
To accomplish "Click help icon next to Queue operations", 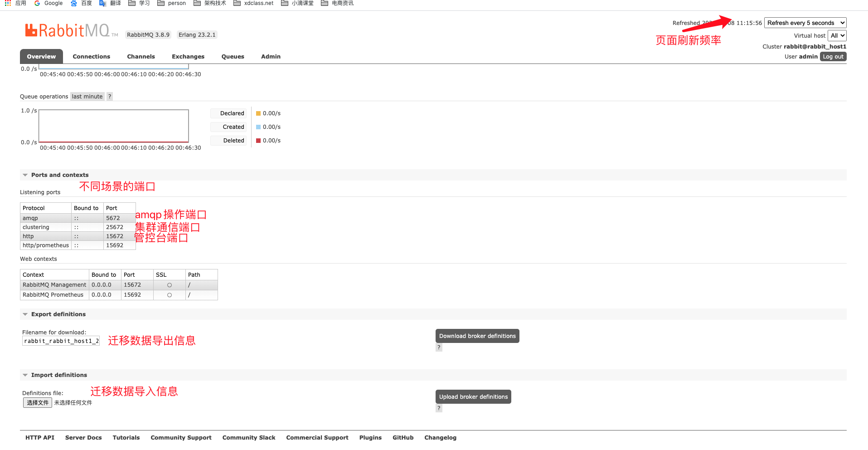I will 109,97.
